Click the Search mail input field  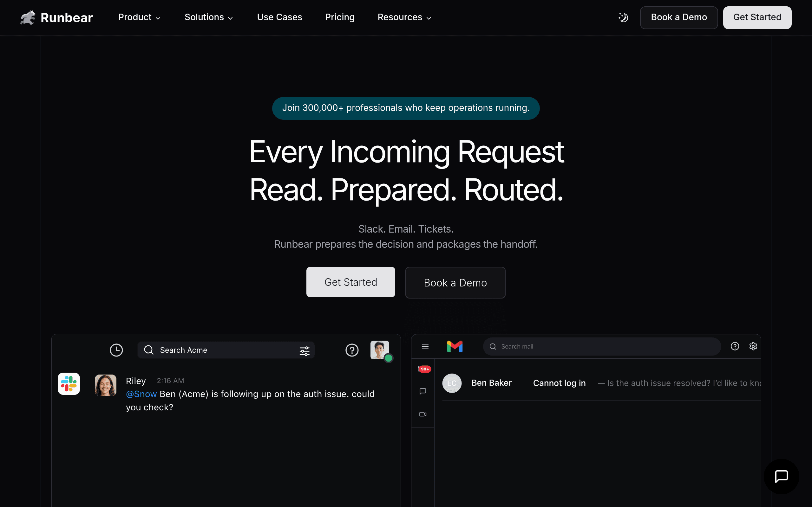[602, 346]
